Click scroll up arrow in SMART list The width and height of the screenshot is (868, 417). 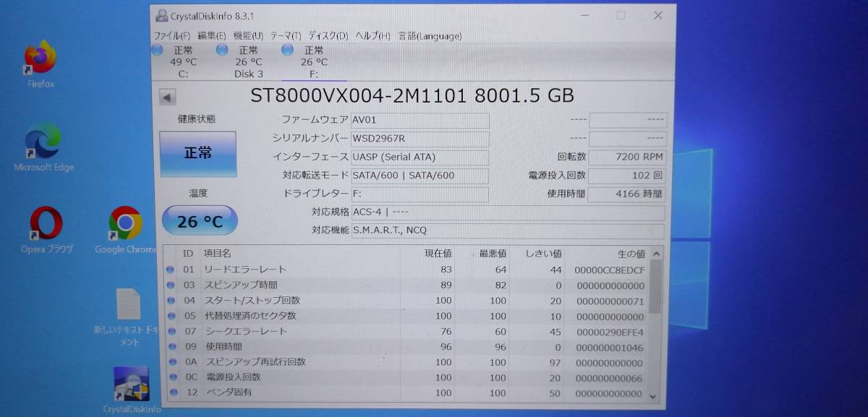pyautogui.click(x=655, y=254)
